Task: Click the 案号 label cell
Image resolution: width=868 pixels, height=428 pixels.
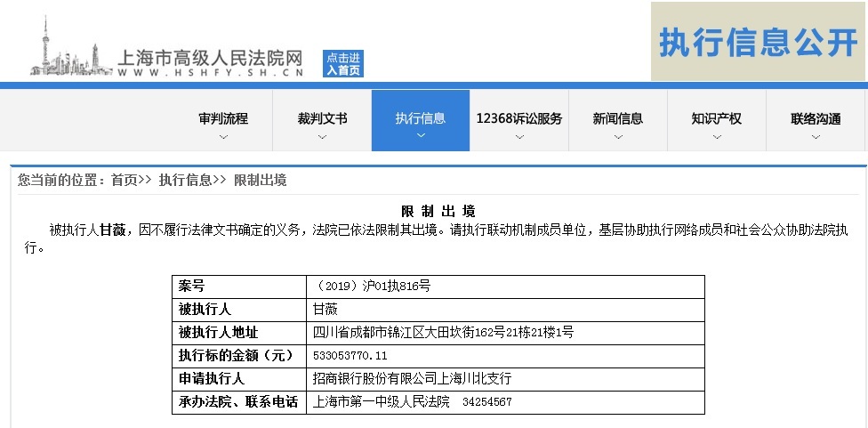Action: 239,287
